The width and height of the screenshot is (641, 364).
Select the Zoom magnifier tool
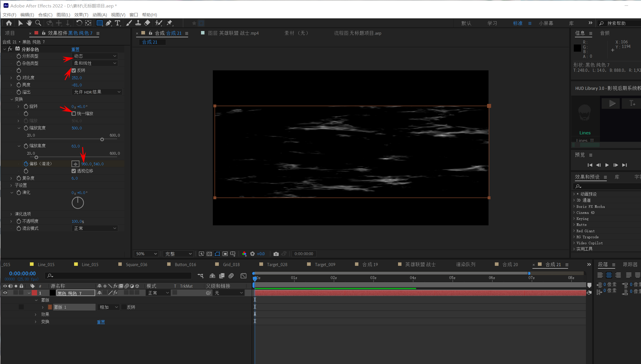pyautogui.click(x=38, y=23)
